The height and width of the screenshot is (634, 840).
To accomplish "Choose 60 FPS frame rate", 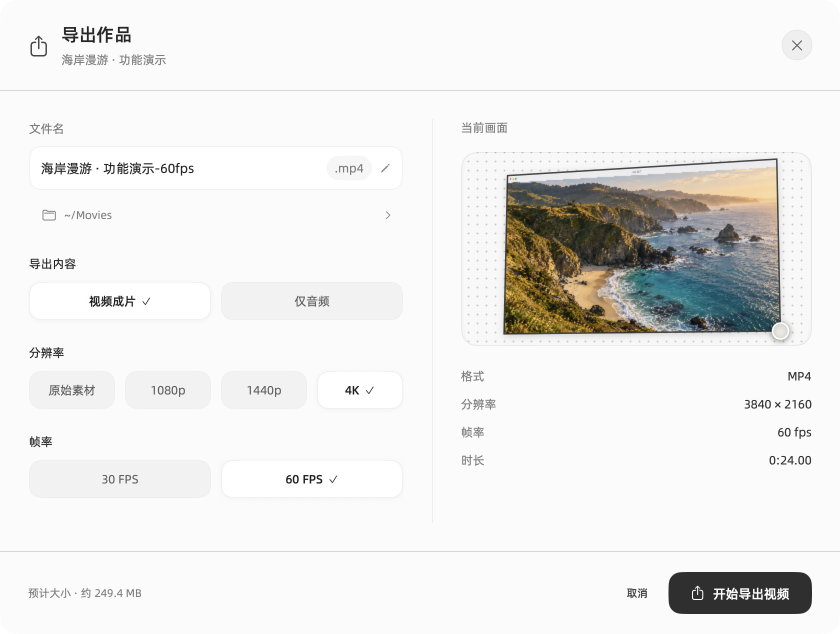I will point(312,479).
